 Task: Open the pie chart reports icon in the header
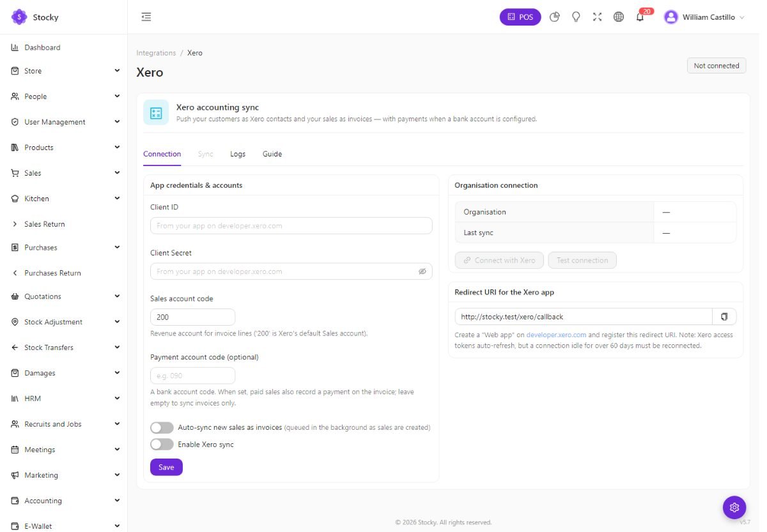[x=555, y=17]
